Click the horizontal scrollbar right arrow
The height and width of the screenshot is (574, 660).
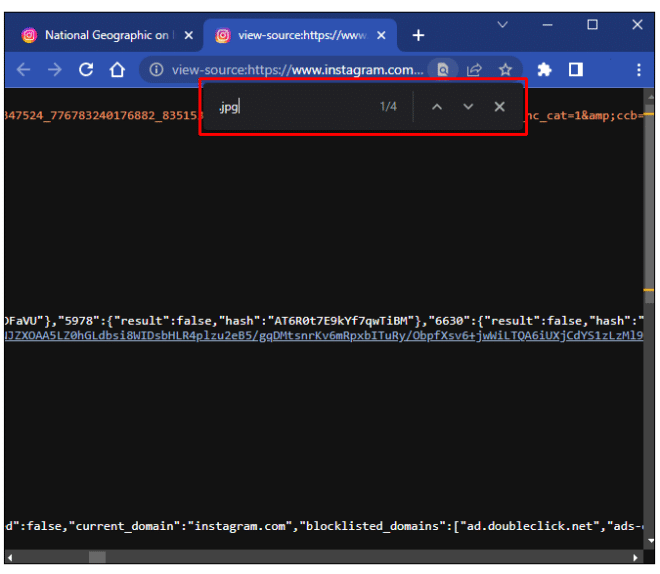point(636,558)
